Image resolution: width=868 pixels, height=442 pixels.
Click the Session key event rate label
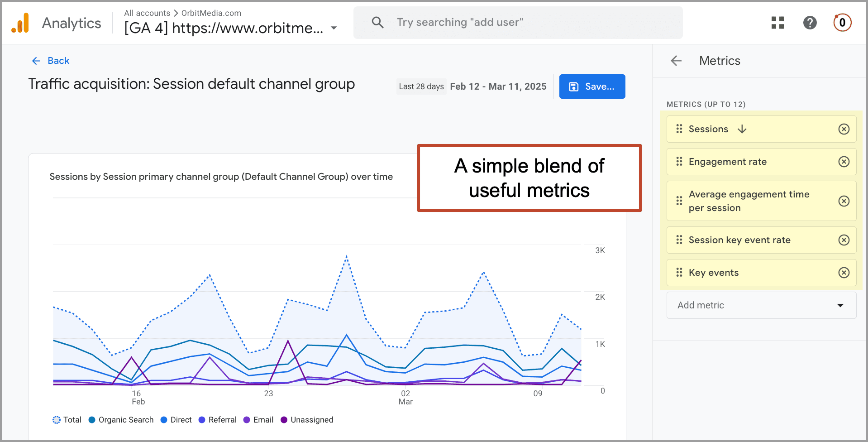(x=739, y=240)
